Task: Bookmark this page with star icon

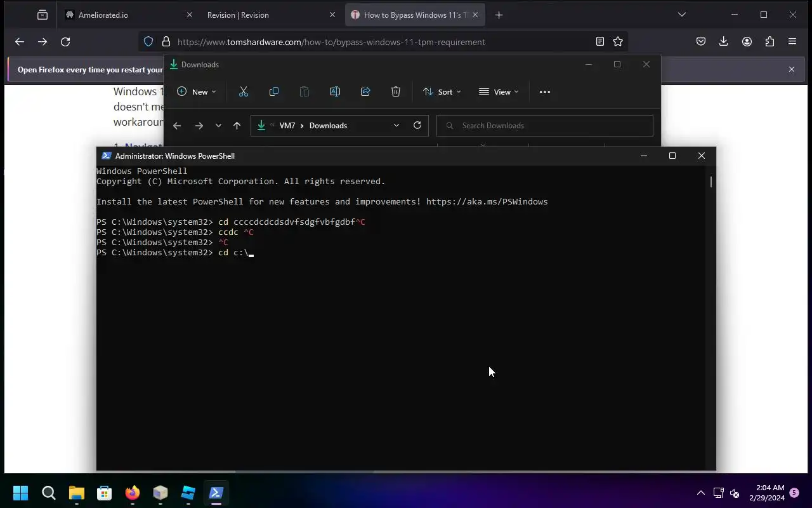Action: tap(618, 42)
